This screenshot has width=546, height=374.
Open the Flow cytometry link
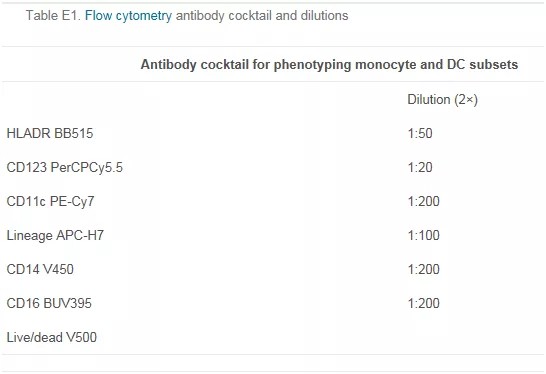pos(128,16)
